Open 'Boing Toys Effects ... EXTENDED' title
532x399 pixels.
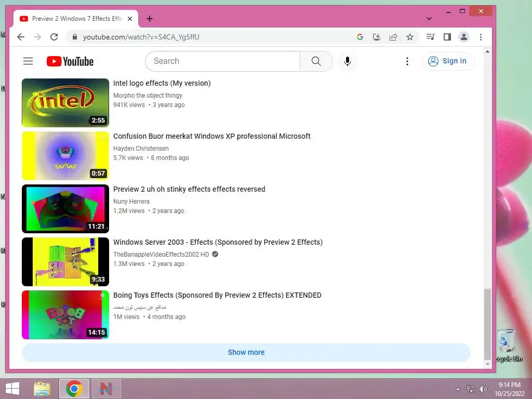217,295
